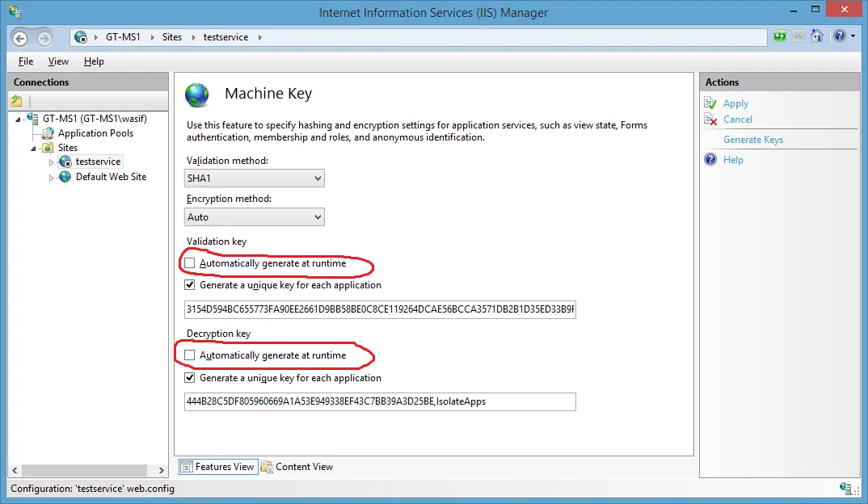
Task: Open the Help question mark toolbar icon
Action: click(839, 36)
